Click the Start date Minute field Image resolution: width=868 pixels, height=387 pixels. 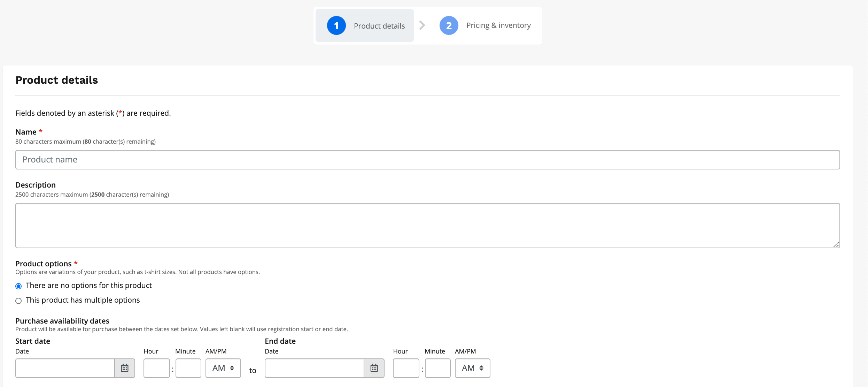(x=188, y=368)
